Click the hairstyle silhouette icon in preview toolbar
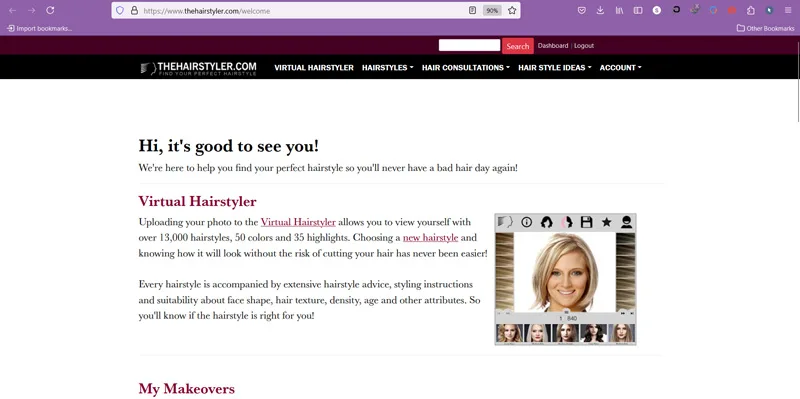 click(x=546, y=222)
